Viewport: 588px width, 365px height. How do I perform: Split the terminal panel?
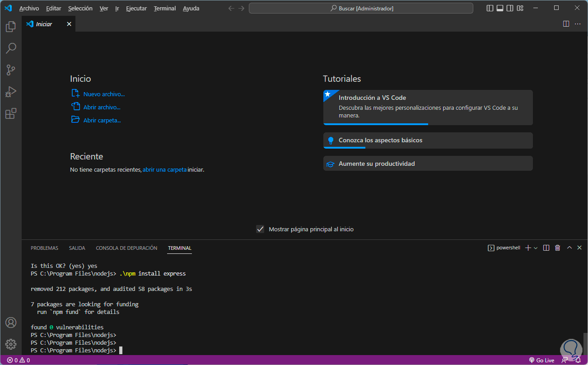(x=546, y=248)
